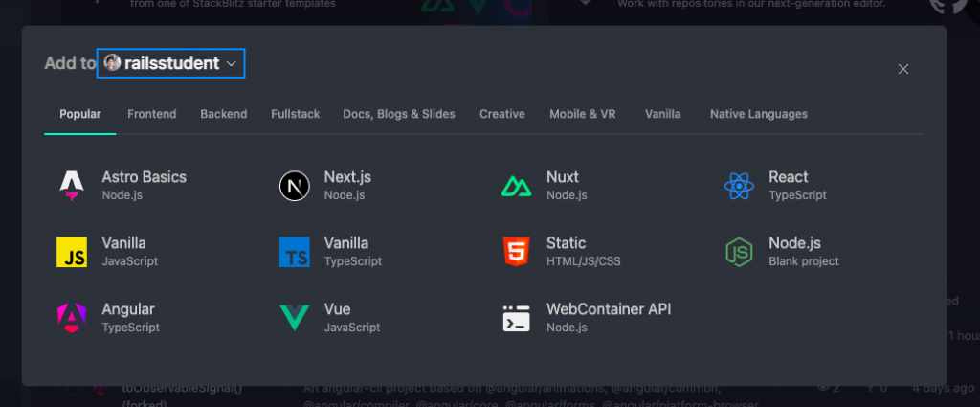Click the Astro Basics logo icon

[x=72, y=186]
